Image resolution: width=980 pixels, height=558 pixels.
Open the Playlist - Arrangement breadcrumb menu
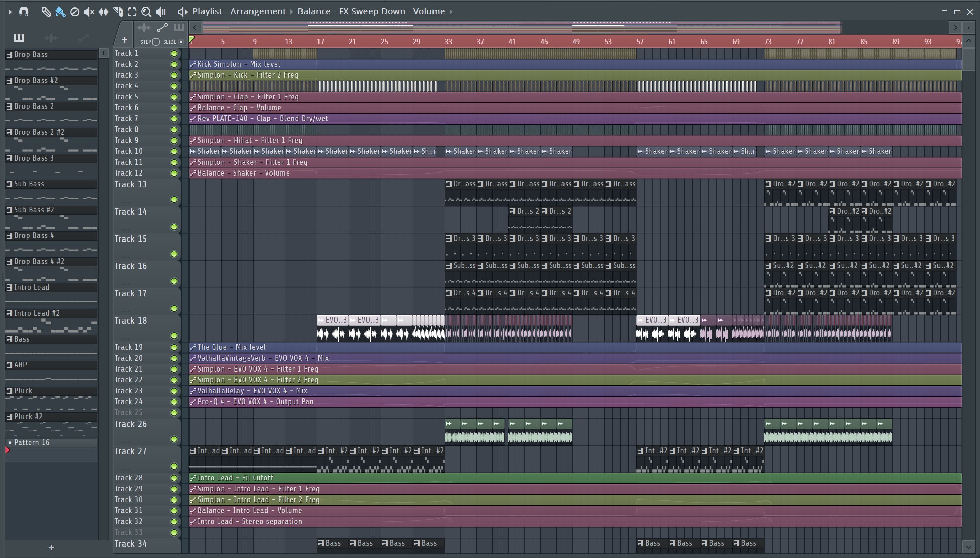[239, 12]
